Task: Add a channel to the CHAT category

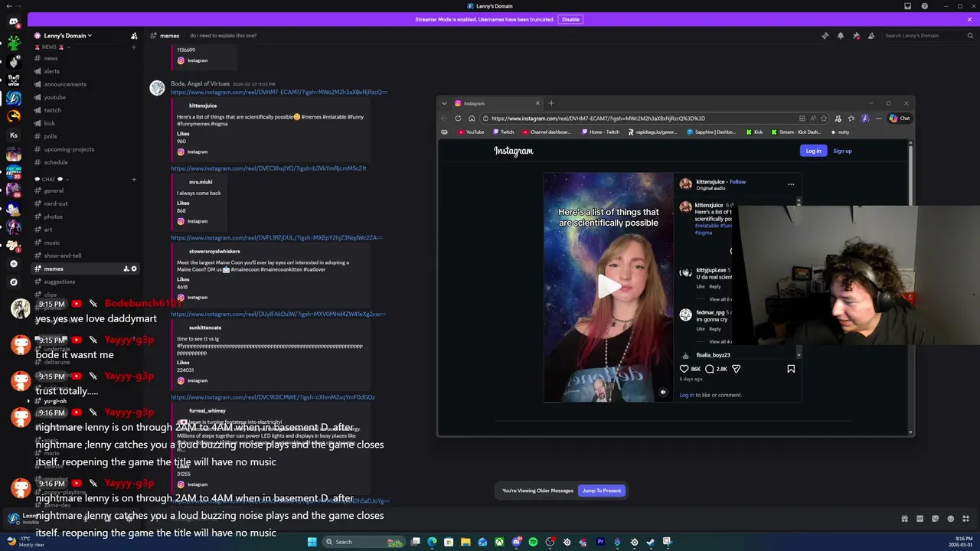Action: [x=134, y=179]
